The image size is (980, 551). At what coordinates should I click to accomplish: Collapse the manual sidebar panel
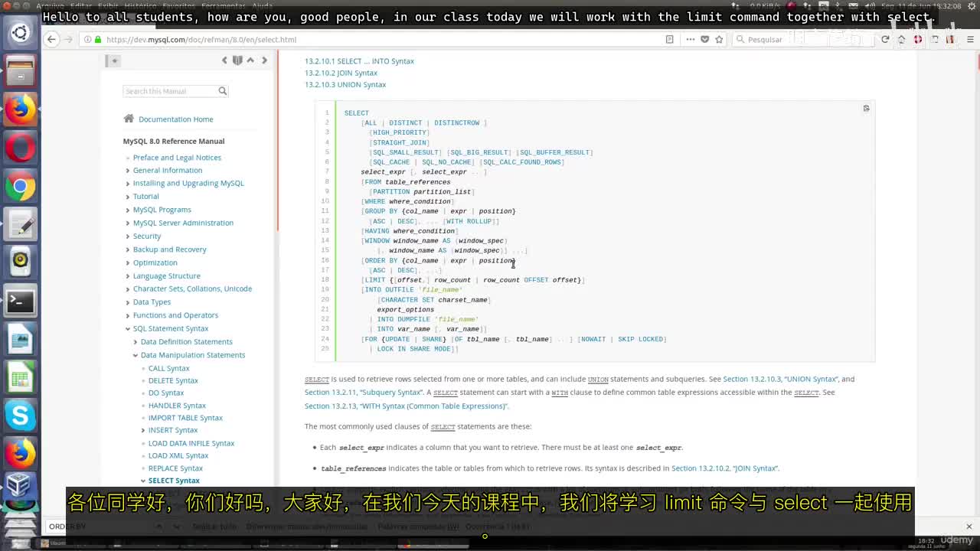click(114, 60)
